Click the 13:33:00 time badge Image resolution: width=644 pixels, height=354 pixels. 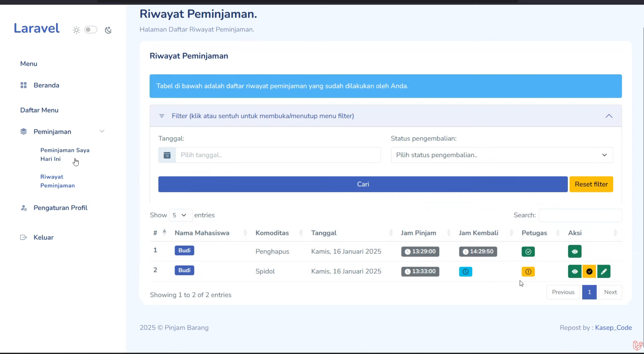pos(420,272)
